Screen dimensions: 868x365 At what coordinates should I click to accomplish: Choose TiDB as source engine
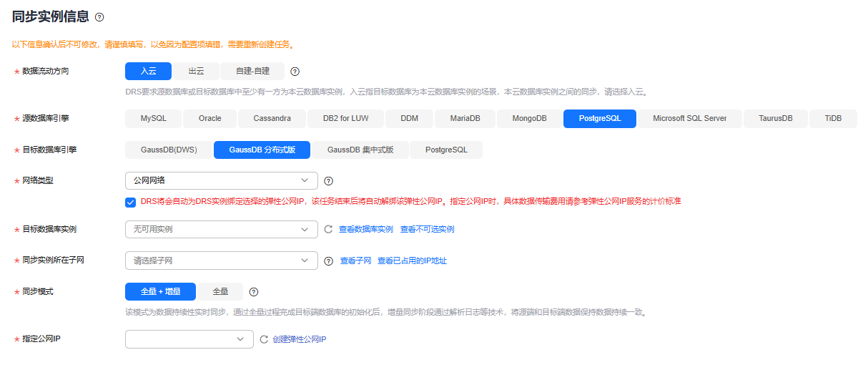833,118
